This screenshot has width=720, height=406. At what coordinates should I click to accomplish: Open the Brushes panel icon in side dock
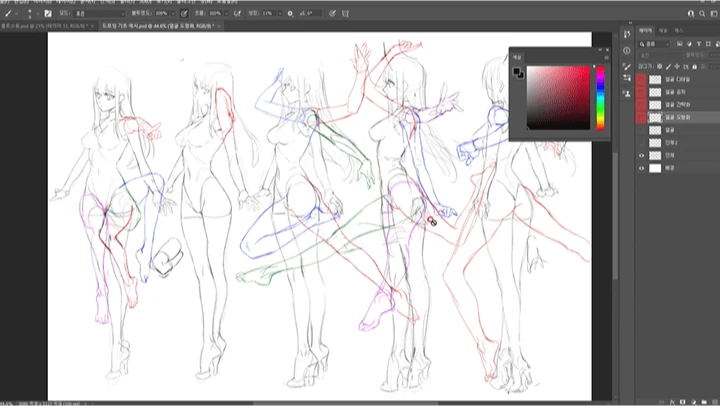(627, 67)
